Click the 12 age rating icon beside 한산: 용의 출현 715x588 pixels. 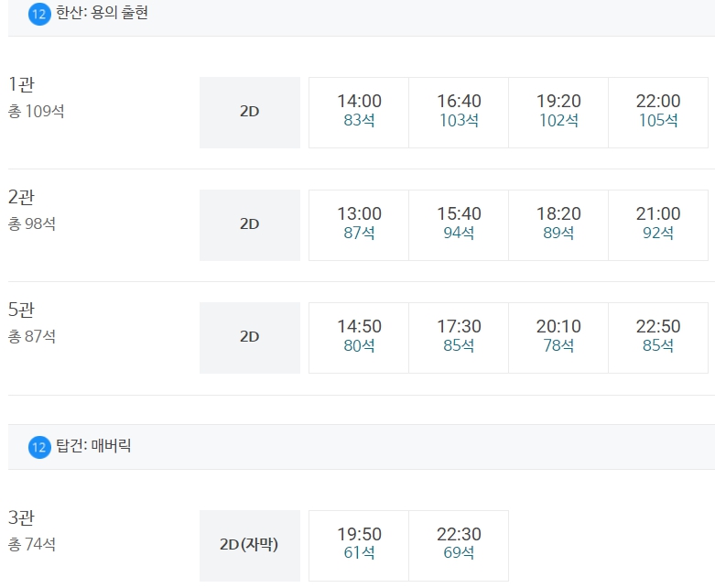39,14
